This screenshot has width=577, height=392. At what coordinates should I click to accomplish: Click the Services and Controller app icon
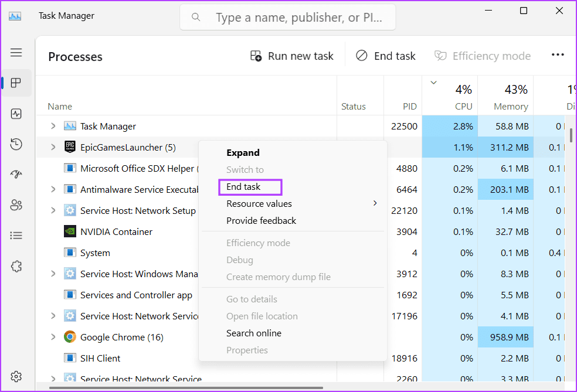70,295
